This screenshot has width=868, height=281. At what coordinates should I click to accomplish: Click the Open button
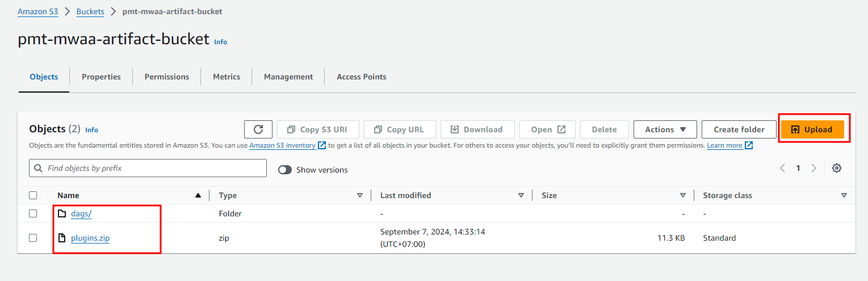click(547, 129)
